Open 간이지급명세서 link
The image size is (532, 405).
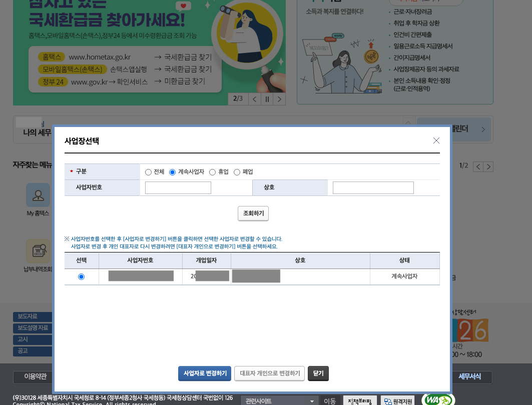pos(411,58)
